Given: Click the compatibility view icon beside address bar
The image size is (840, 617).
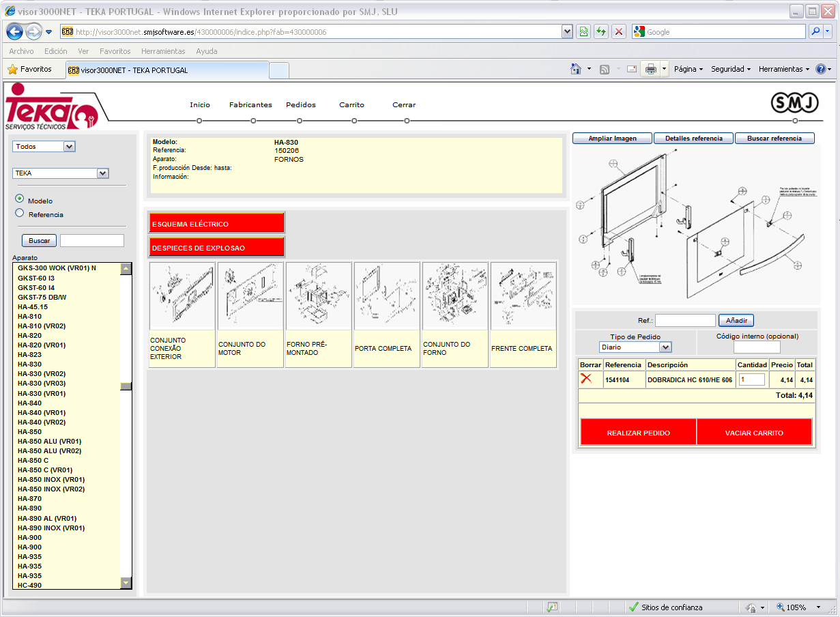Looking at the screenshot, I should (583, 31).
